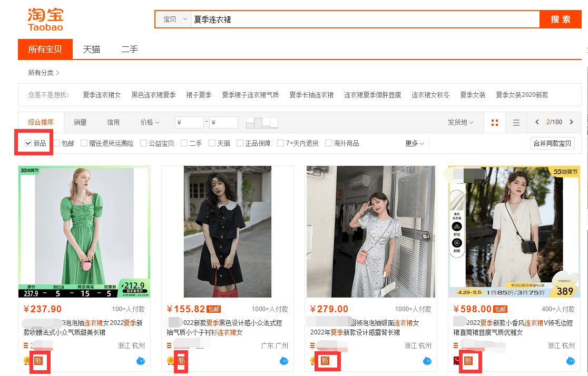
Task: Switch to list view layout icon
Action: click(x=516, y=122)
